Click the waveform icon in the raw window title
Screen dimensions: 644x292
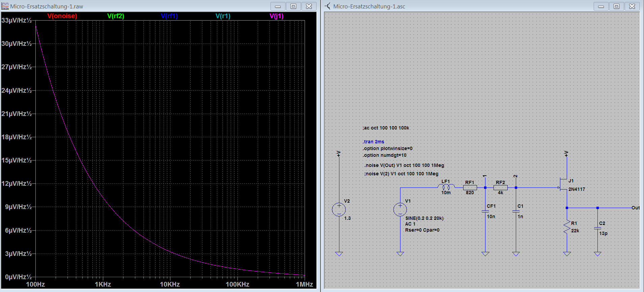(x=5, y=6)
